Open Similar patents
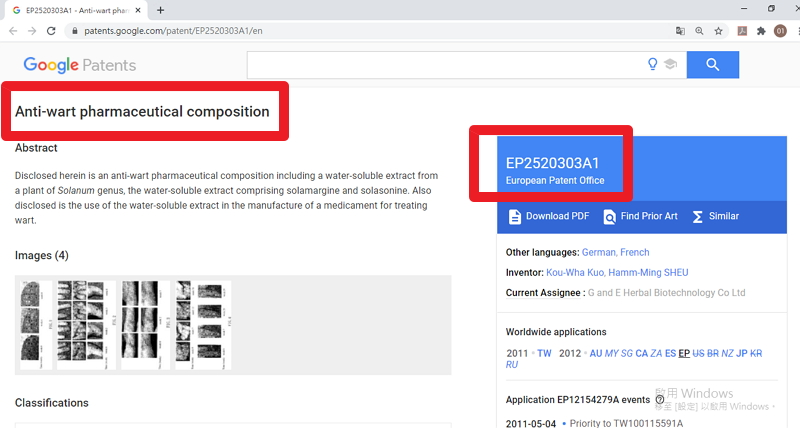 tap(715, 216)
